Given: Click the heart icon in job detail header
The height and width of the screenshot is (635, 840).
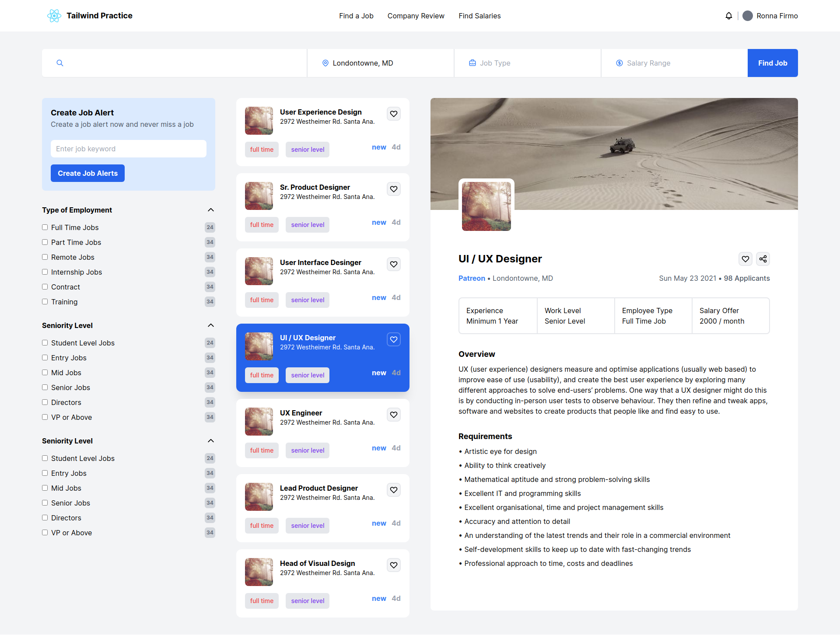Looking at the screenshot, I should [x=745, y=259].
